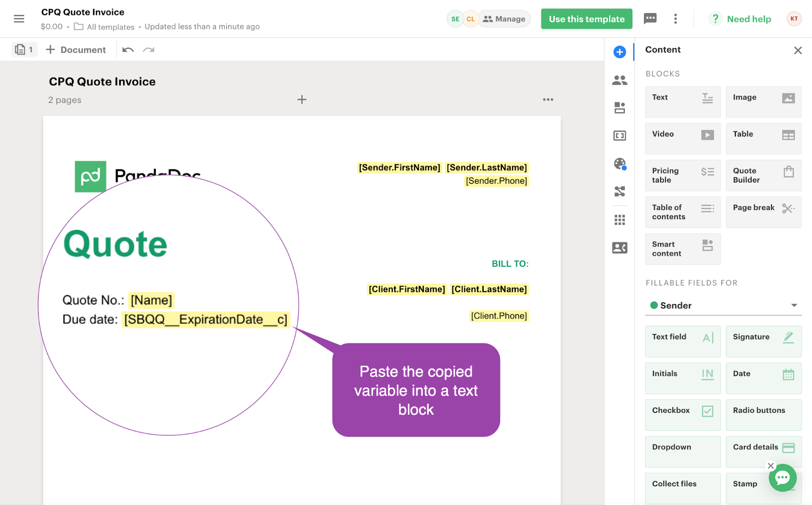Open the vertical three-dot options menu
812x505 pixels.
tap(675, 19)
